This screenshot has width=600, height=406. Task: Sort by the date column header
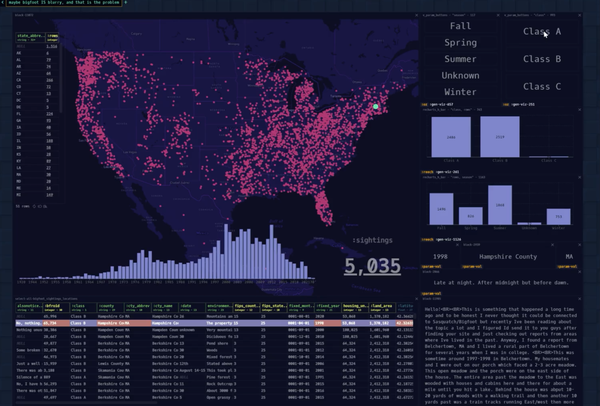click(192, 307)
